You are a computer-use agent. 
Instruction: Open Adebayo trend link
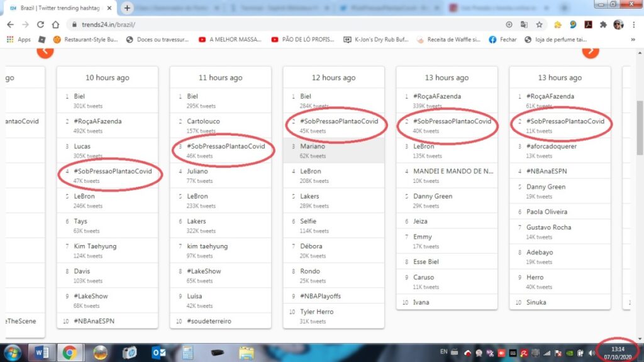[x=540, y=253]
